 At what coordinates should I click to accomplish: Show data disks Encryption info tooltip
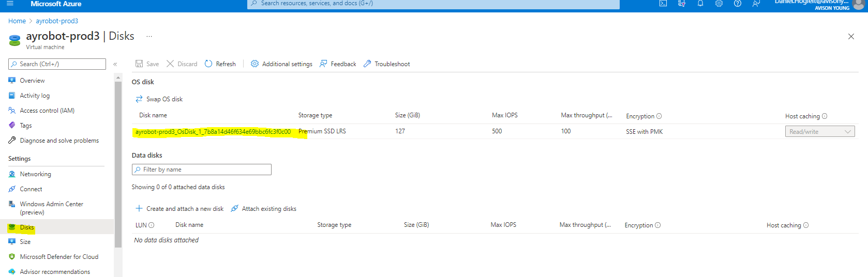pos(658,225)
